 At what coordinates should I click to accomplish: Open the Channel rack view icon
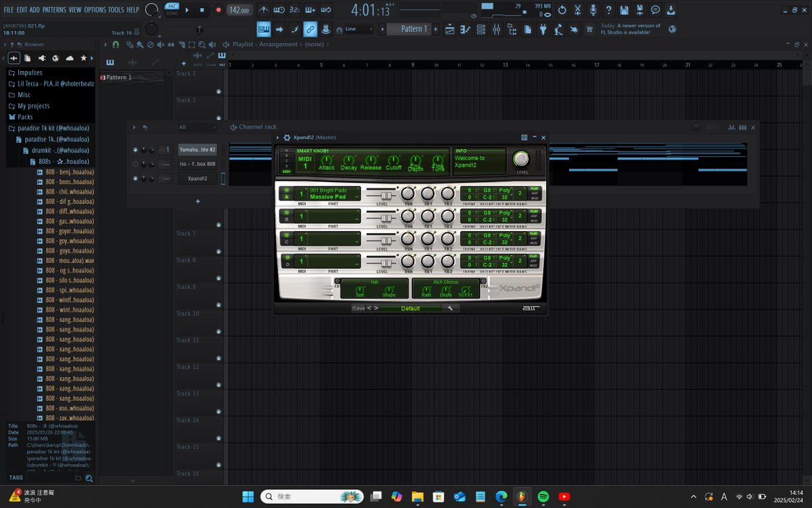point(481,29)
